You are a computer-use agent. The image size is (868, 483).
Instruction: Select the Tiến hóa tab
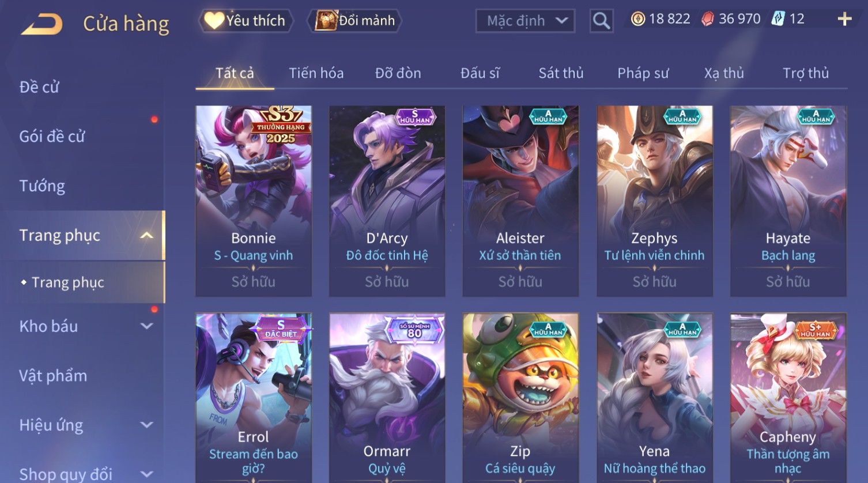[x=316, y=73]
